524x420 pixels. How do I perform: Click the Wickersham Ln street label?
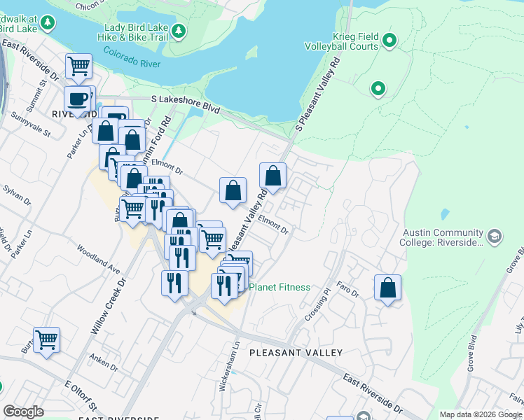pos(229,366)
